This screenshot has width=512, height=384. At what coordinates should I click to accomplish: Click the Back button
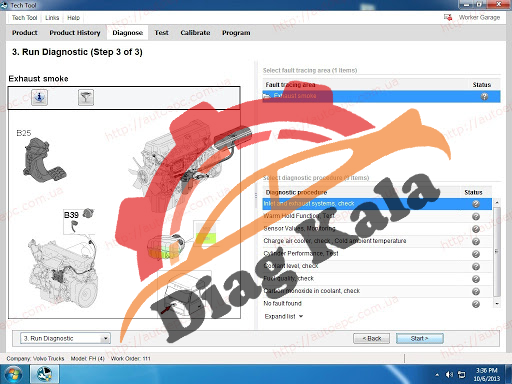[372, 338]
